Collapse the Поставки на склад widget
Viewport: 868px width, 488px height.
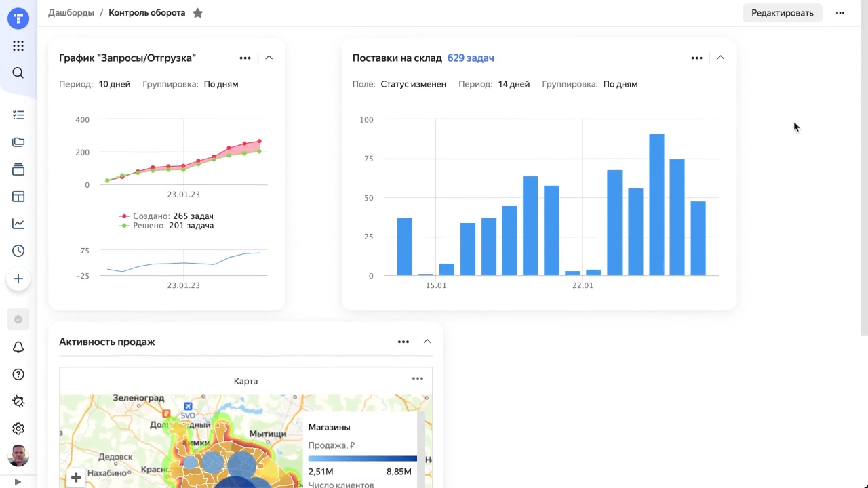click(x=720, y=58)
